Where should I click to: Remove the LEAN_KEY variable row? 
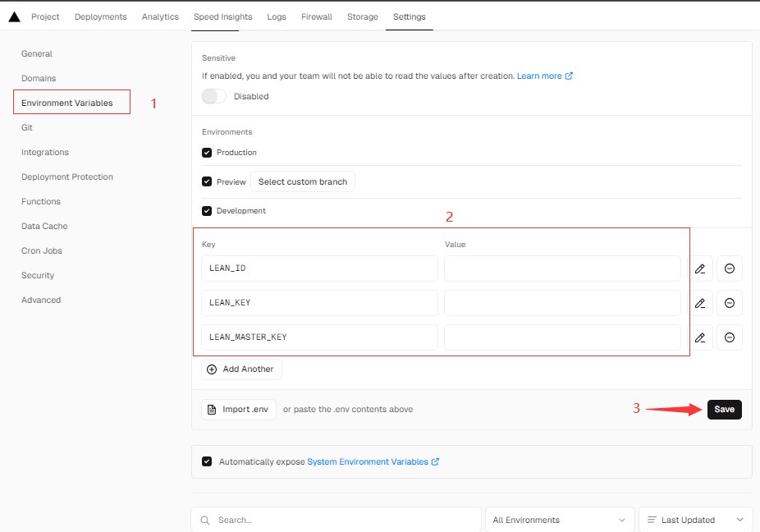coord(730,303)
